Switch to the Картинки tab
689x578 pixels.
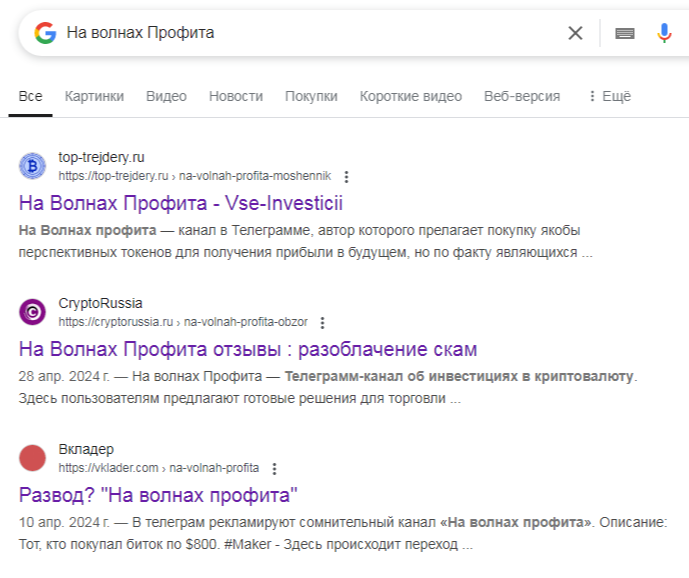pyautogui.click(x=94, y=96)
